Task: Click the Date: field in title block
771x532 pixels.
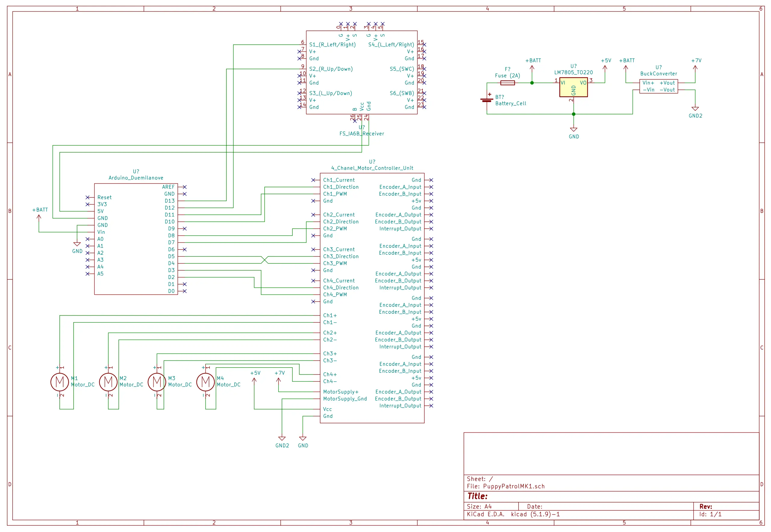Action: point(535,507)
